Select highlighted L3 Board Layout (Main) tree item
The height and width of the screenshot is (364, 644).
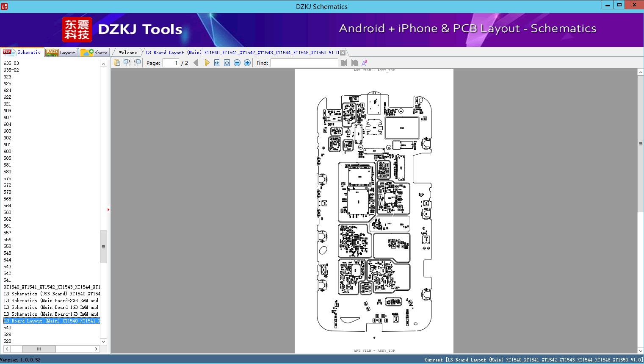click(x=52, y=321)
